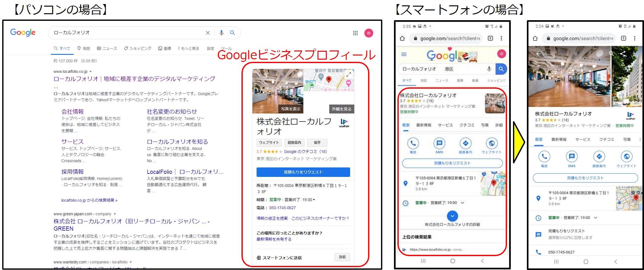Click desktop search magnifier icon
The image size is (644, 270).
click(232, 33)
